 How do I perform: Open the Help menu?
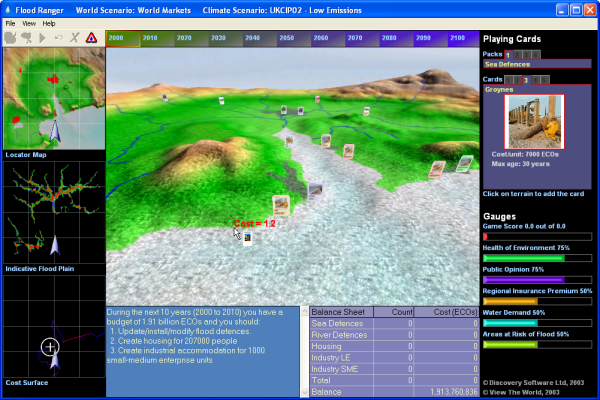pos(49,23)
